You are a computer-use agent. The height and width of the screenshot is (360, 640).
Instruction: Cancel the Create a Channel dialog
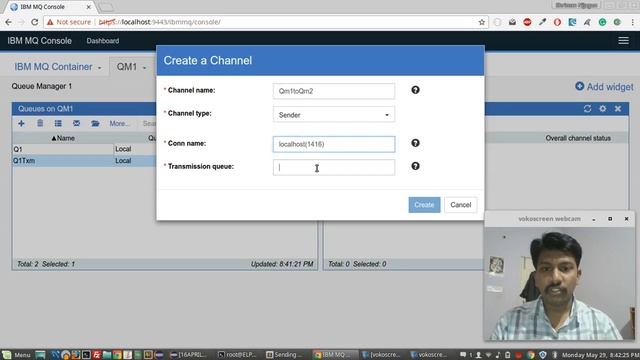click(460, 205)
